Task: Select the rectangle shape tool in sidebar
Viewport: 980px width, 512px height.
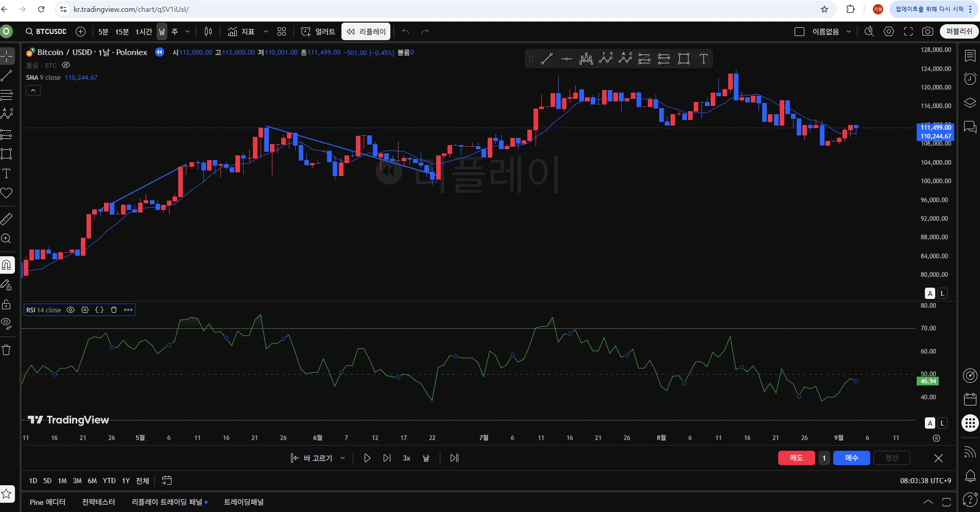Action: (7, 153)
